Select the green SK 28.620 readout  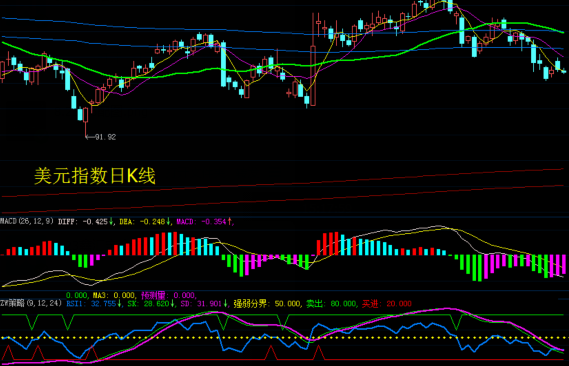click(148, 304)
